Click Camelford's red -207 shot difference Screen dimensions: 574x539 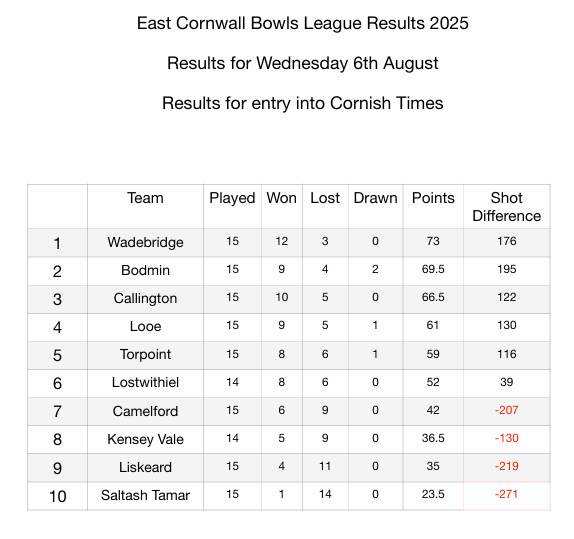coord(507,410)
